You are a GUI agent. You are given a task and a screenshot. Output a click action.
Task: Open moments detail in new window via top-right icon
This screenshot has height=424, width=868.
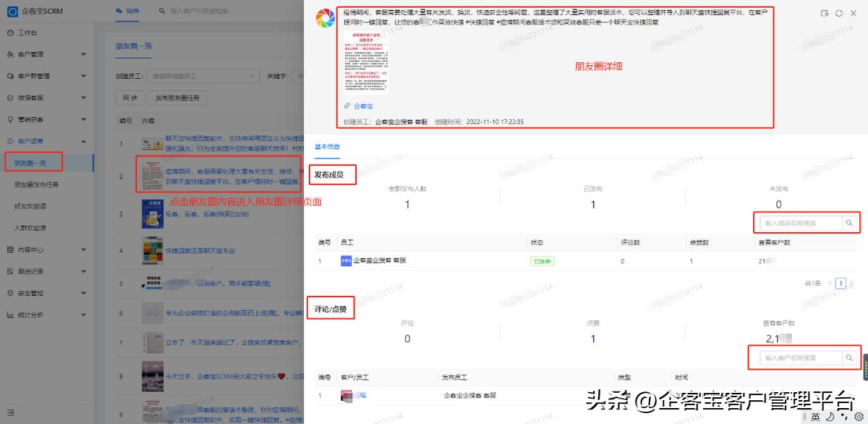822,12
